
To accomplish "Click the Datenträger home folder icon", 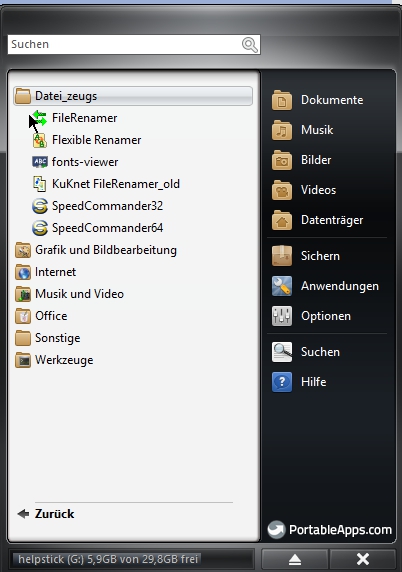I will click(x=282, y=220).
